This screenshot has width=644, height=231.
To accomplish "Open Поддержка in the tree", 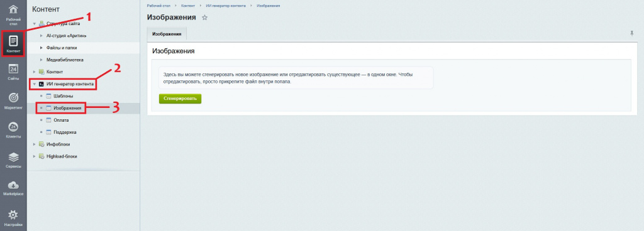I will tap(65, 132).
